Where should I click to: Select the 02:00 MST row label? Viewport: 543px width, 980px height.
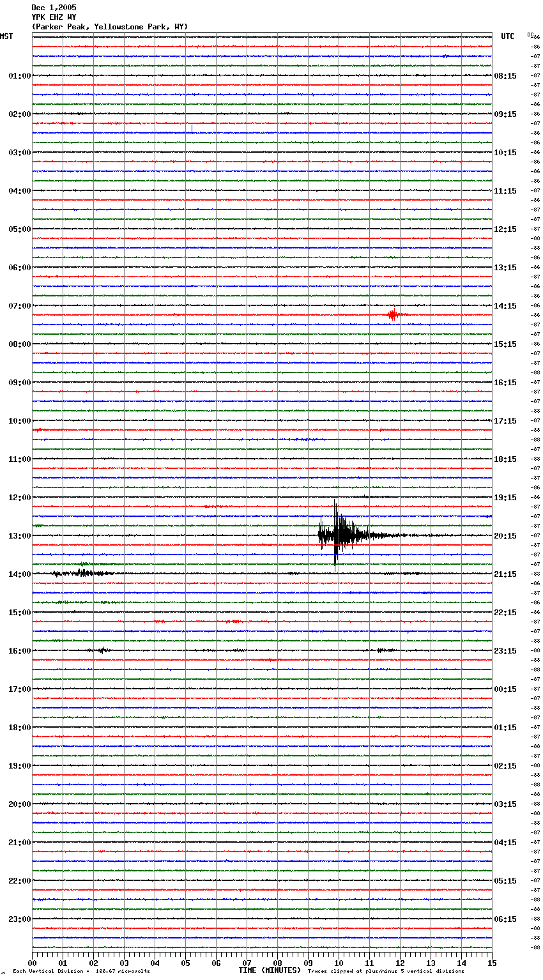tap(19, 114)
